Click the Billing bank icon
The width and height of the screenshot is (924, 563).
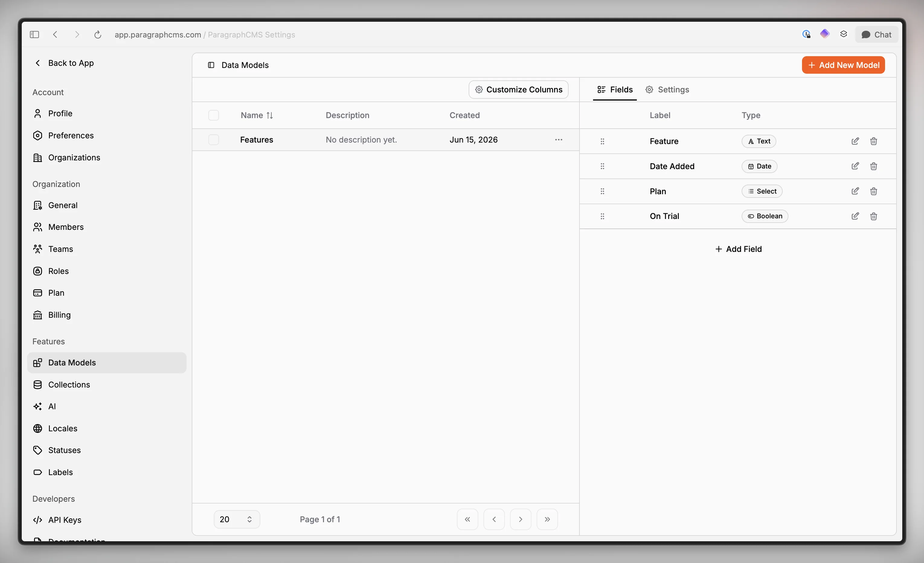[x=37, y=315]
